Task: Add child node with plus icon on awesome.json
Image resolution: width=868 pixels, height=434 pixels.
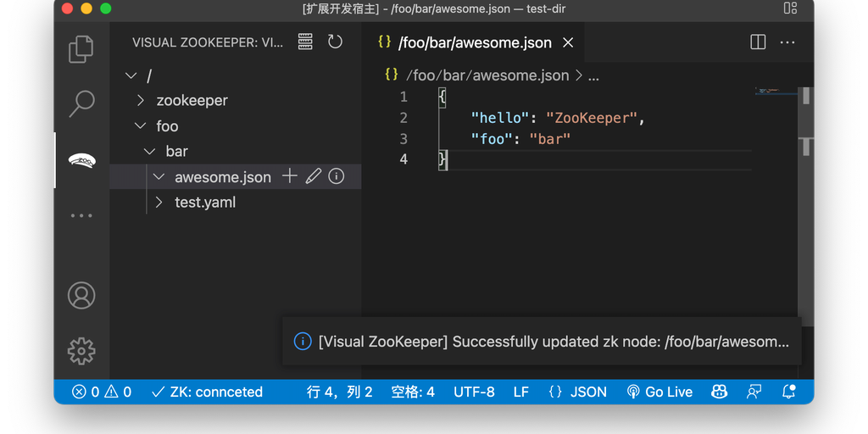Action: (290, 176)
